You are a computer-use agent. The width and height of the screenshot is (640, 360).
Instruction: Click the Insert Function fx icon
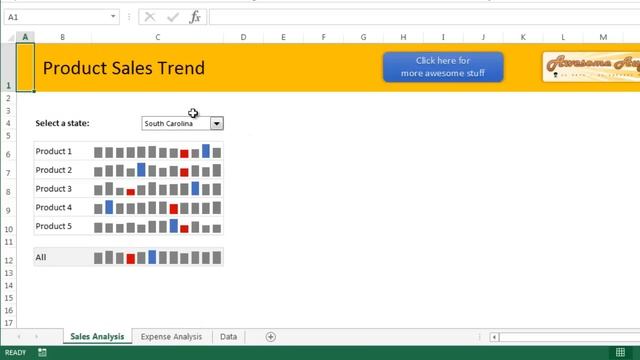click(x=196, y=17)
